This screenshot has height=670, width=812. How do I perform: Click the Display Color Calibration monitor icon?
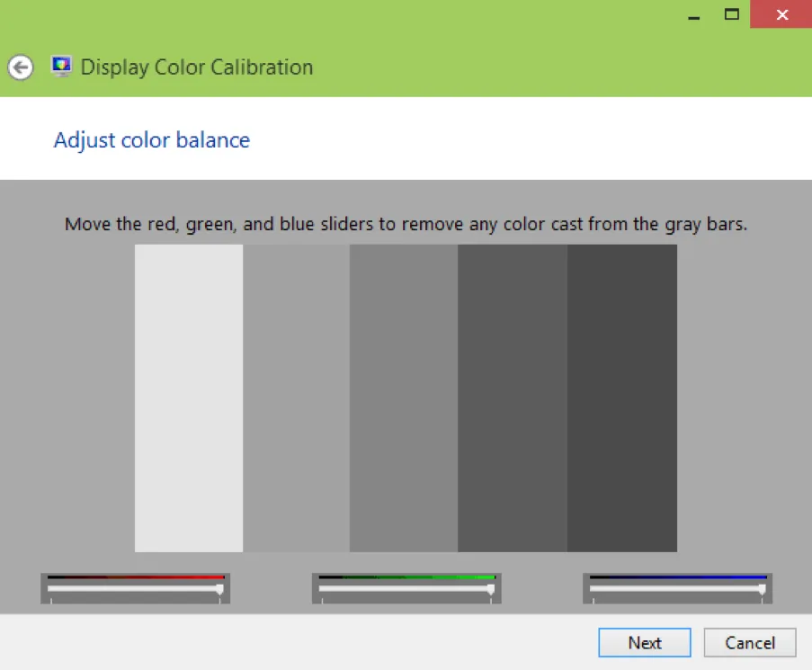pyautogui.click(x=60, y=66)
